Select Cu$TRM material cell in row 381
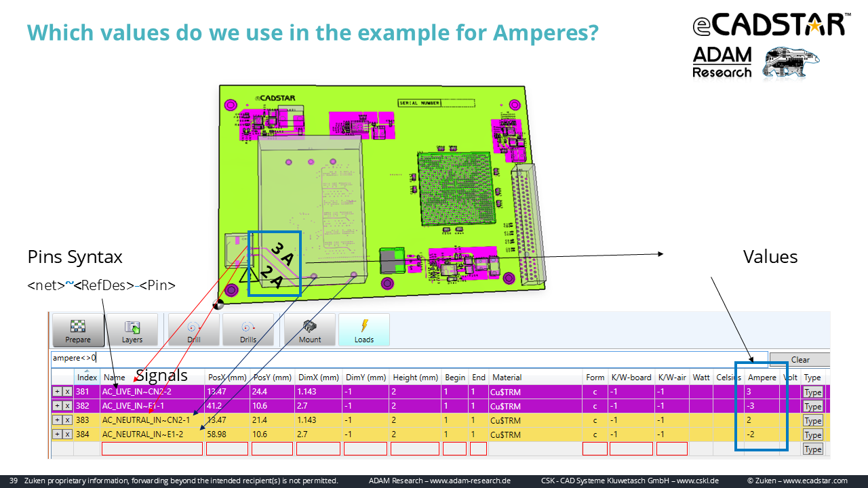Viewport: 868px width, 488px height. pyautogui.click(x=536, y=392)
